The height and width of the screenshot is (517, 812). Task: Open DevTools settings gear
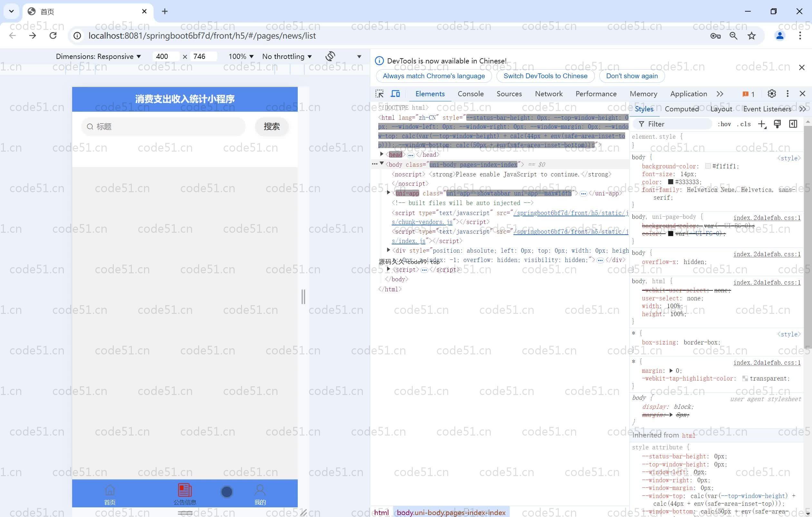click(x=772, y=94)
